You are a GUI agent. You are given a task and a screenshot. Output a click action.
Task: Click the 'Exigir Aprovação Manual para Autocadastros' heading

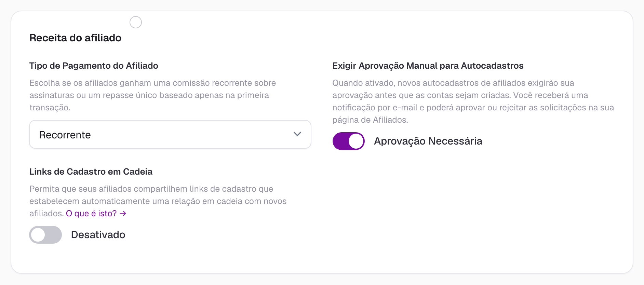[x=428, y=66]
